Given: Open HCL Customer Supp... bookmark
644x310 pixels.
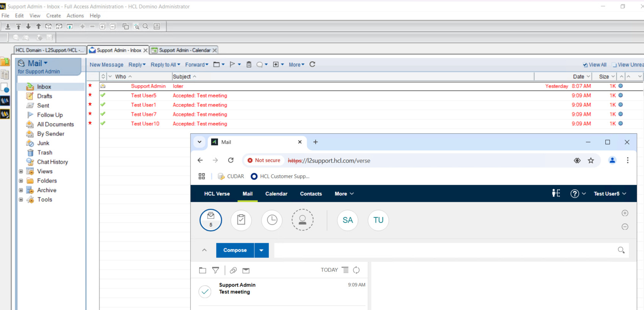Looking at the screenshot, I should point(280,176).
